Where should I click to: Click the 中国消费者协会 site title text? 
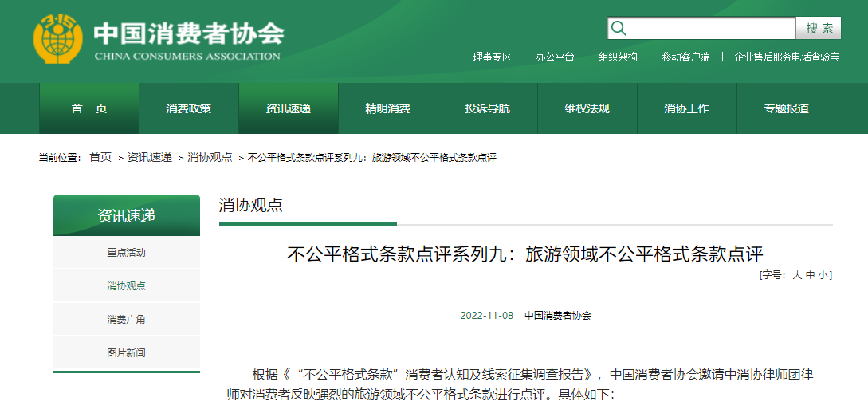[x=189, y=33]
